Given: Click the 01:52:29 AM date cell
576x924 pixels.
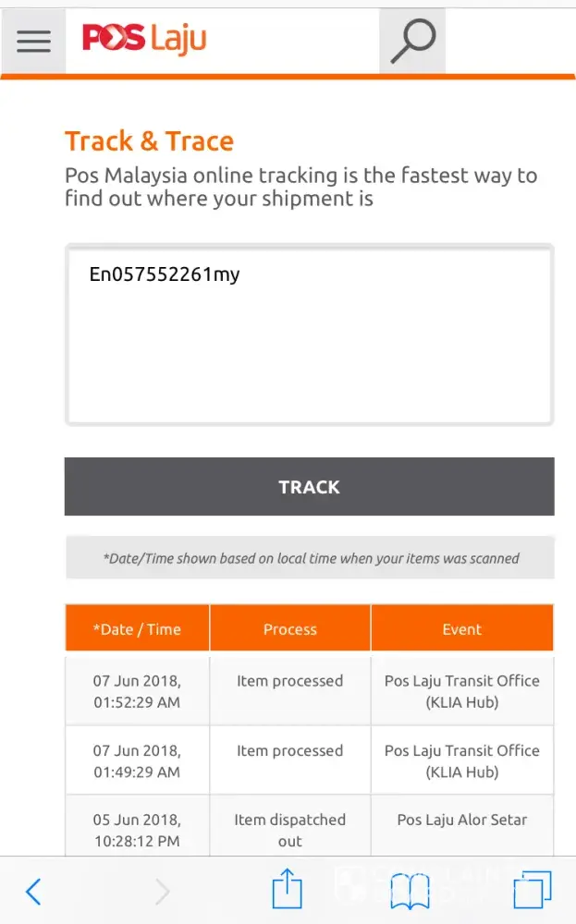Looking at the screenshot, I should [x=137, y=691].
